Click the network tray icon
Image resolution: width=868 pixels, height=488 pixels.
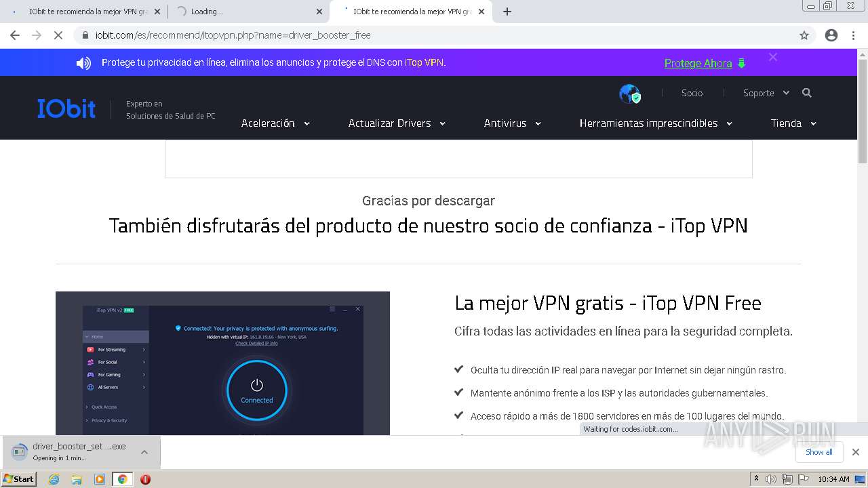[787, 479]
